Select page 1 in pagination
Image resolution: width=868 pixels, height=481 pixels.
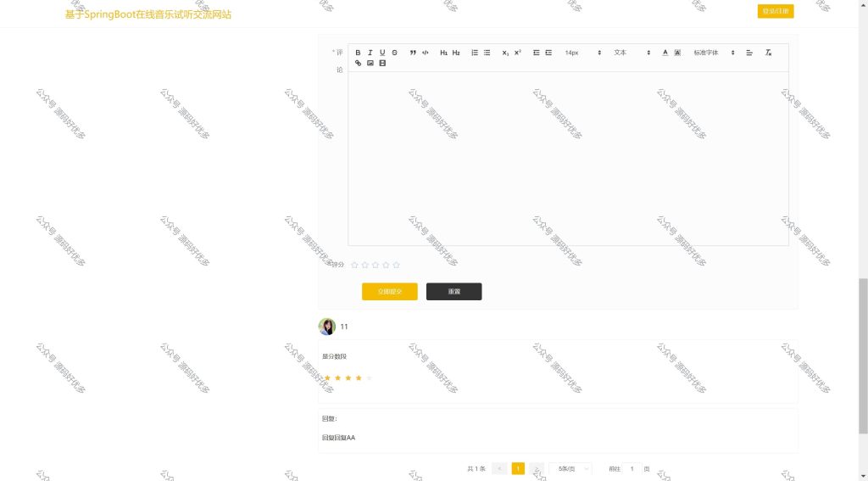click(518, 469)
